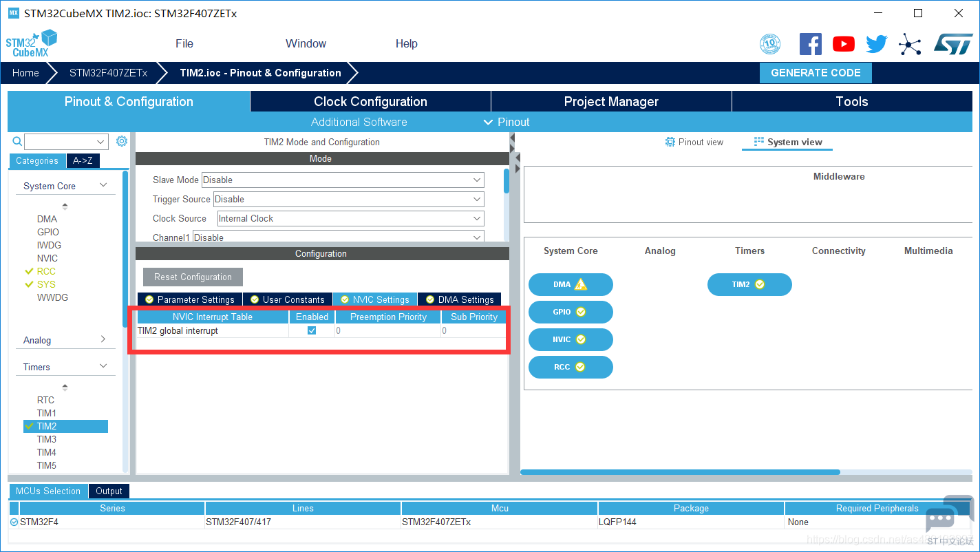Click the DMA button in System view

point(571,284)
